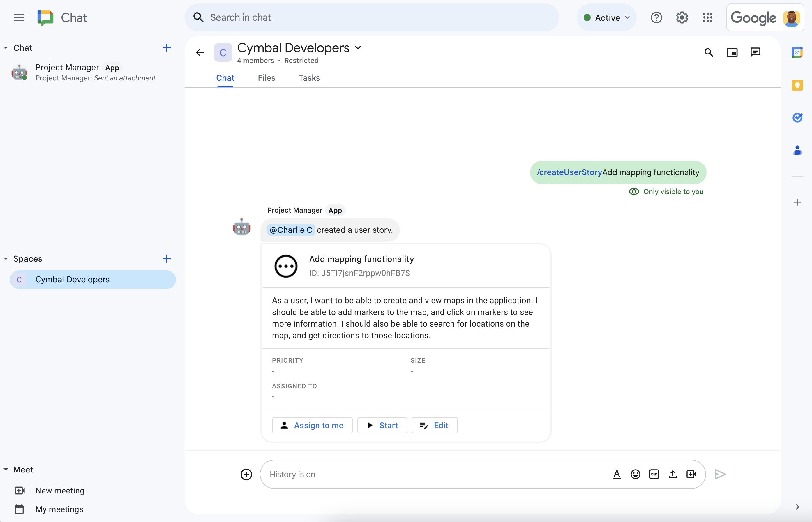Screen dimensions: 812x522
Task: Open the Edit panel for user story
Action: 435,425
